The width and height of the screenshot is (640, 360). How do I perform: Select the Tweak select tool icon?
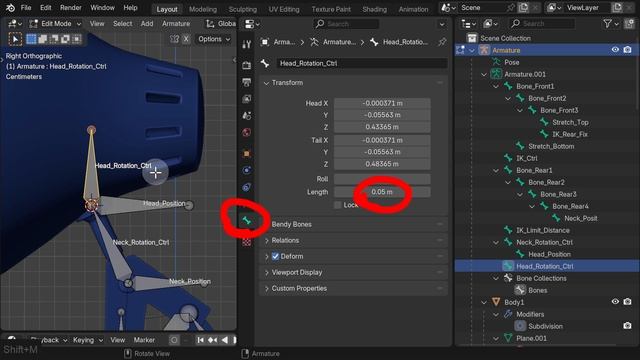coord(16,39)
